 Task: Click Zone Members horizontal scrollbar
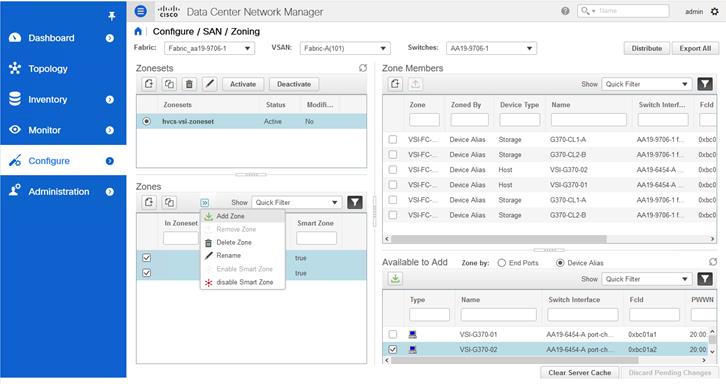tap(499, 239)
